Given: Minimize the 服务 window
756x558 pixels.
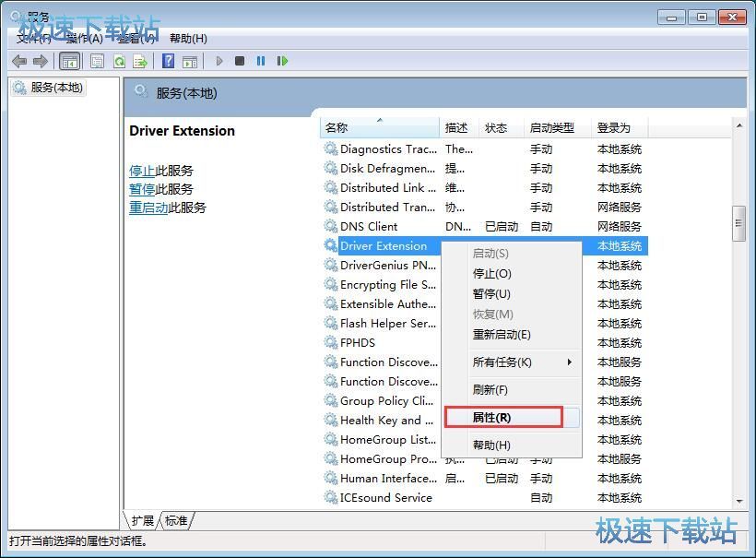Looking at the screenshot, I should click(671, 18).
